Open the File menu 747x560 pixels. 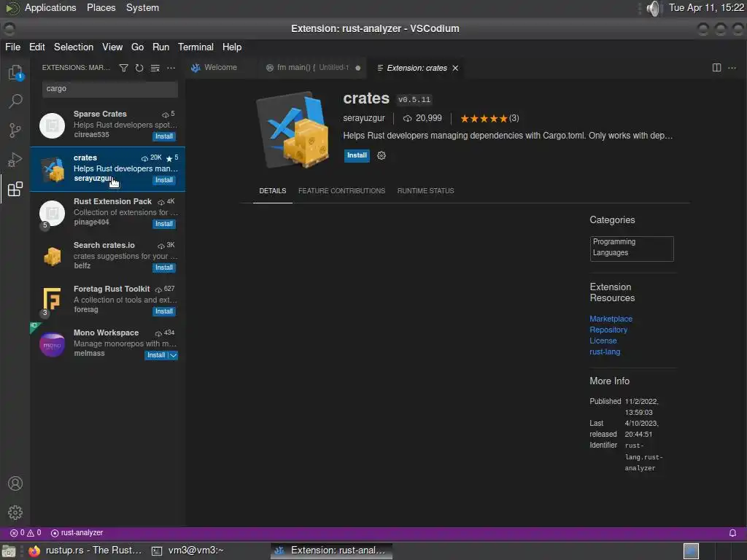pyautogui.click(x=13, y=47)
